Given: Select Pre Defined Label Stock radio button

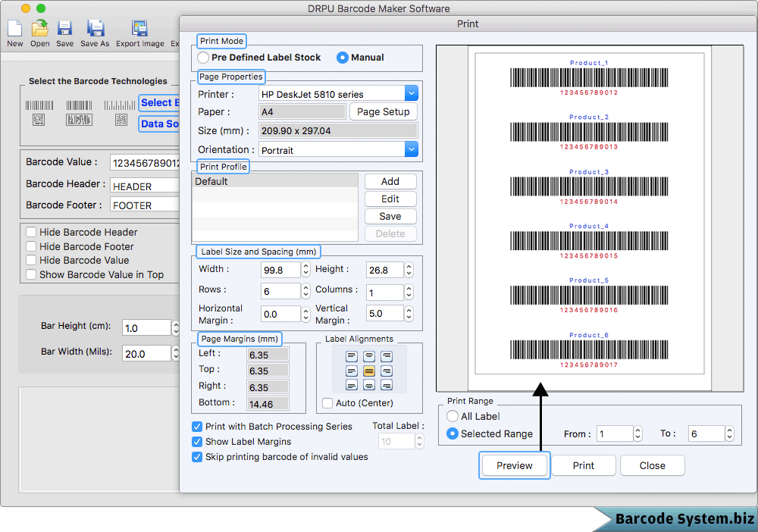Looking at the screenshot, I should point(203,58).
